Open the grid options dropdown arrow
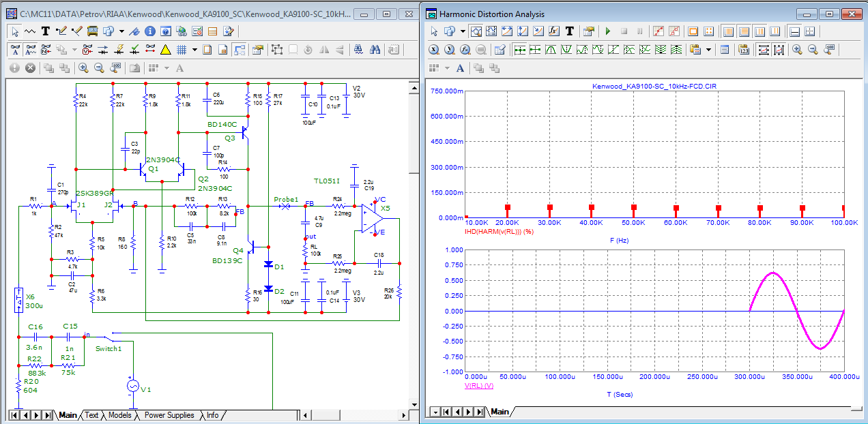 [194, 49]
